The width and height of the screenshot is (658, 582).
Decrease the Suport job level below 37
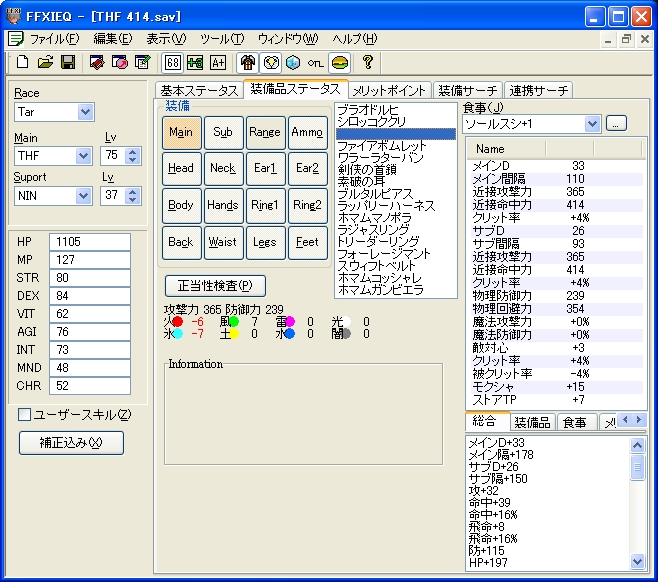[133, 200]
